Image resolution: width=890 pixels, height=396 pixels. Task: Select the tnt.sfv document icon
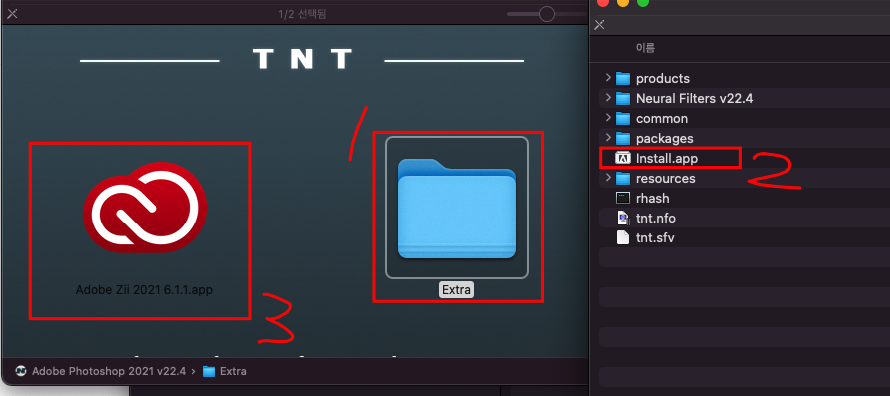(623, 238)
